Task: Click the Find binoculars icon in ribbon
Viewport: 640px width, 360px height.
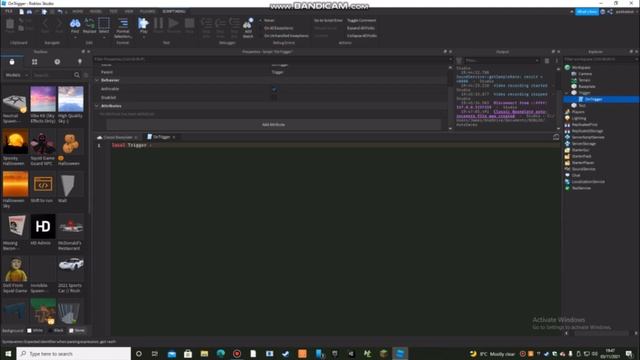Action: click(x=75, y=24)
